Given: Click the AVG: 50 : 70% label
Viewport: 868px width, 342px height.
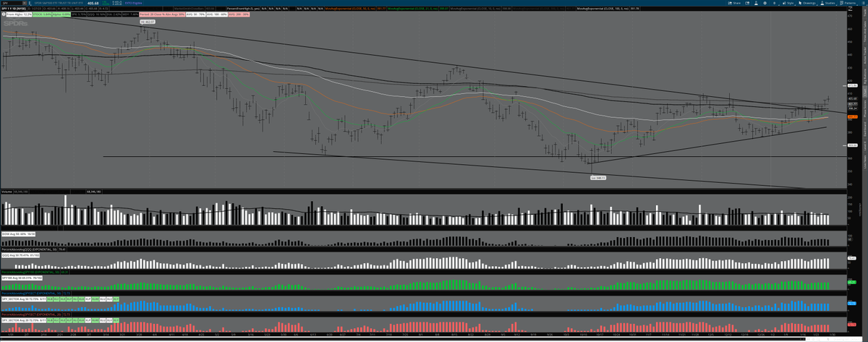Looking at the screenshot, I should point(195,14).
